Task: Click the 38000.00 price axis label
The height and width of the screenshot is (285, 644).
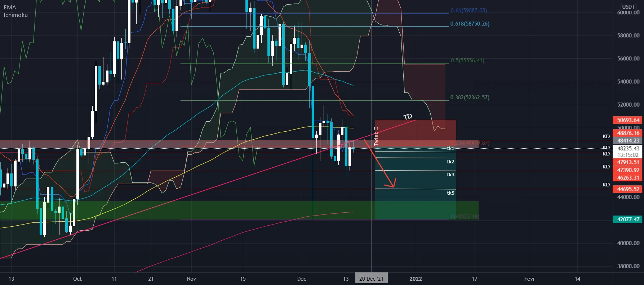Action: [628, 266]
